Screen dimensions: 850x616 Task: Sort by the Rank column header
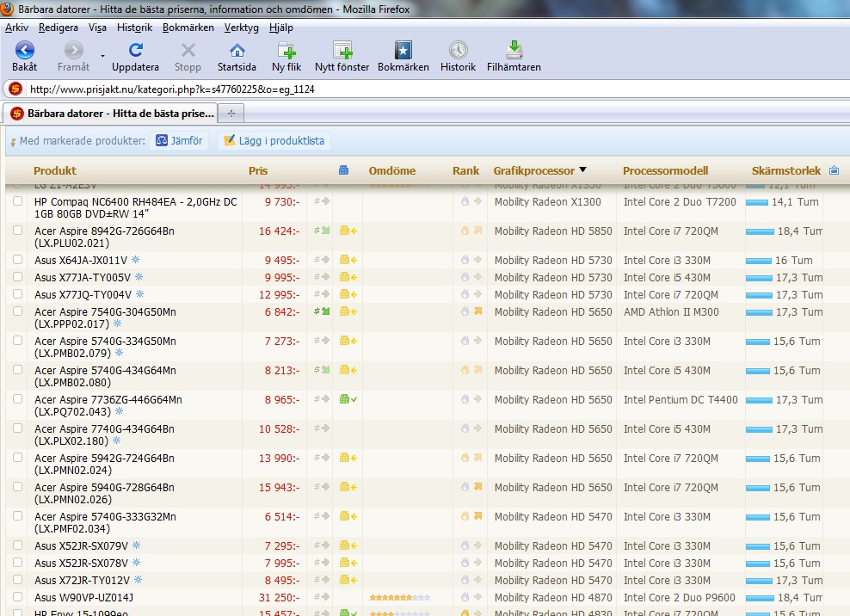click(x=465, y=171)
